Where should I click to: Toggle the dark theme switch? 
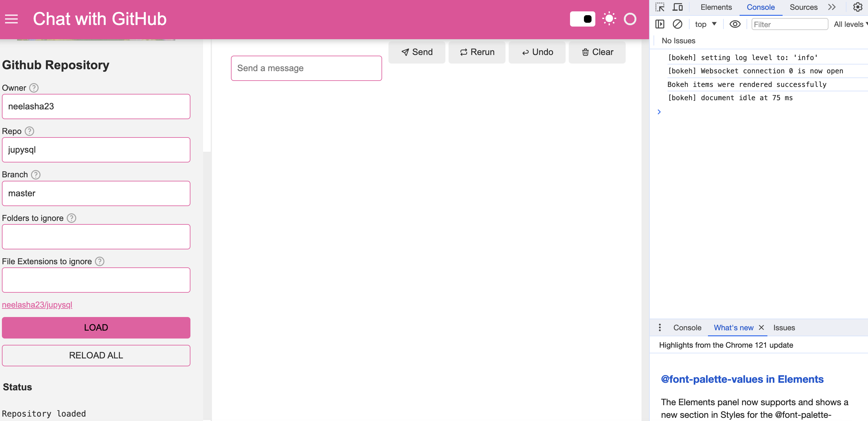pyautogui.click(x=582, y=19)
